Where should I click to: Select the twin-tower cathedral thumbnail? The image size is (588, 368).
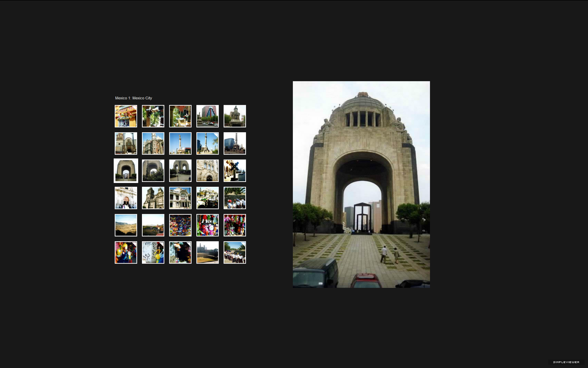(153, 198)
